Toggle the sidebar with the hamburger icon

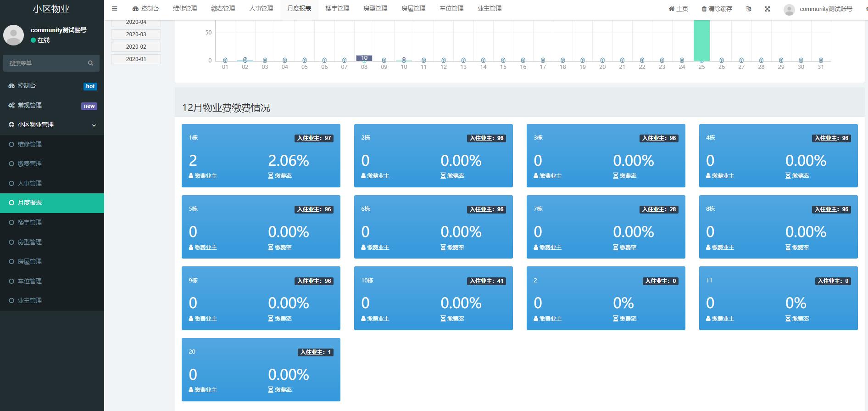click(x=114, y=9)
